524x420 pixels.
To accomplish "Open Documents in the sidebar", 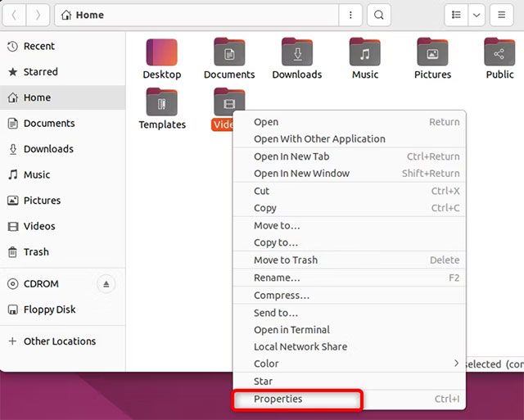I will coord(63,124).
